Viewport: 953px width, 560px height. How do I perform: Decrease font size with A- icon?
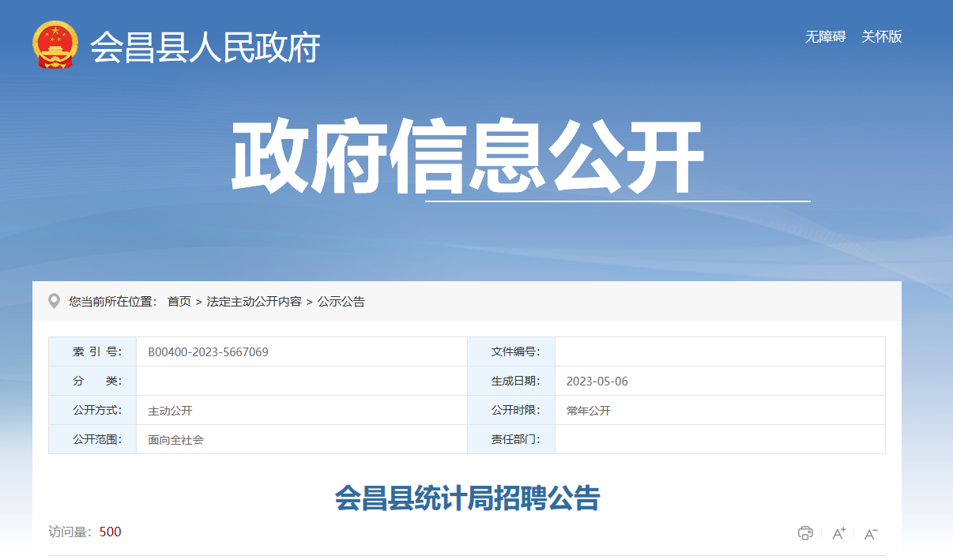[x=871, y=534]
